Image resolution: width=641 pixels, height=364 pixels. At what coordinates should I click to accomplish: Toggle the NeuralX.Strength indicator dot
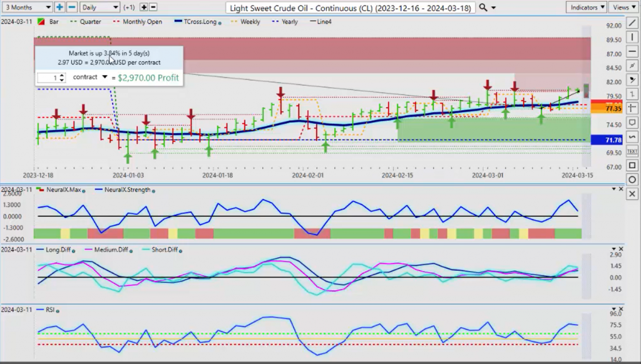pyautogui.click(x=154, y=191)
